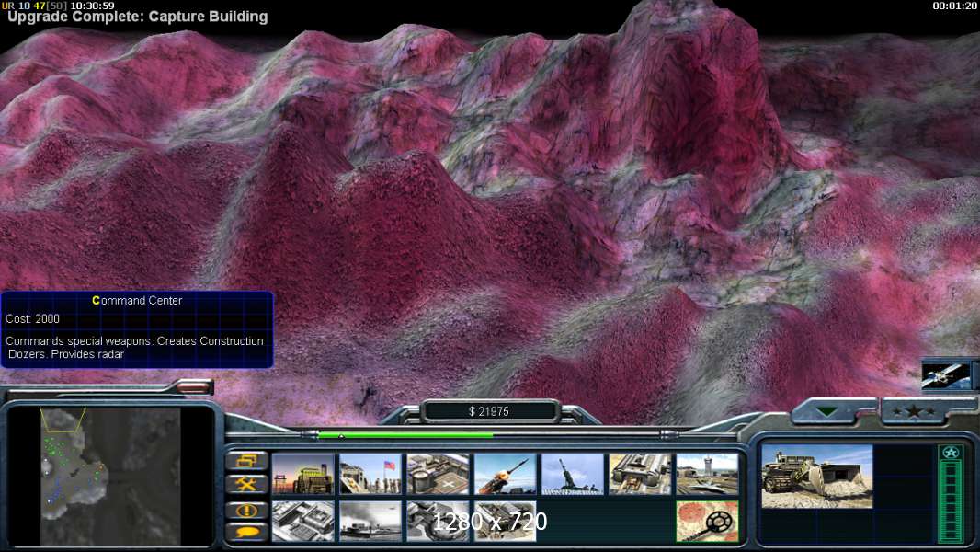Select the greyed-out Supply Drop Zone icon
The height and width of the screenshot is (552, 980).
coord(370,521)
